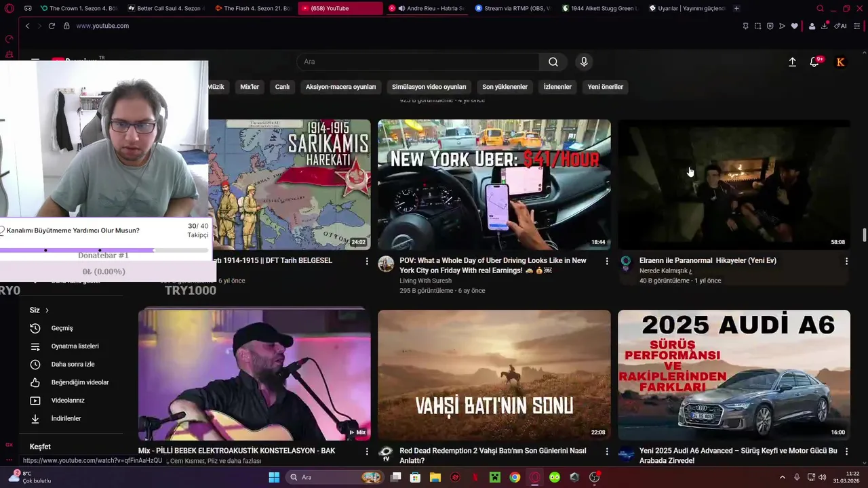The image size is (868, 488).
Task: Open Google Chrome from the taskbar
Action: [515, 477]
